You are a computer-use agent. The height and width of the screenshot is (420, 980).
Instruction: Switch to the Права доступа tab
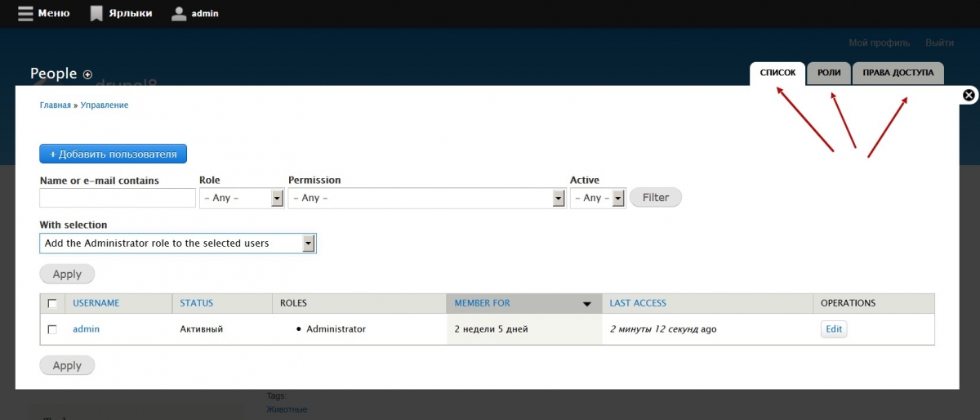point(898,73)
